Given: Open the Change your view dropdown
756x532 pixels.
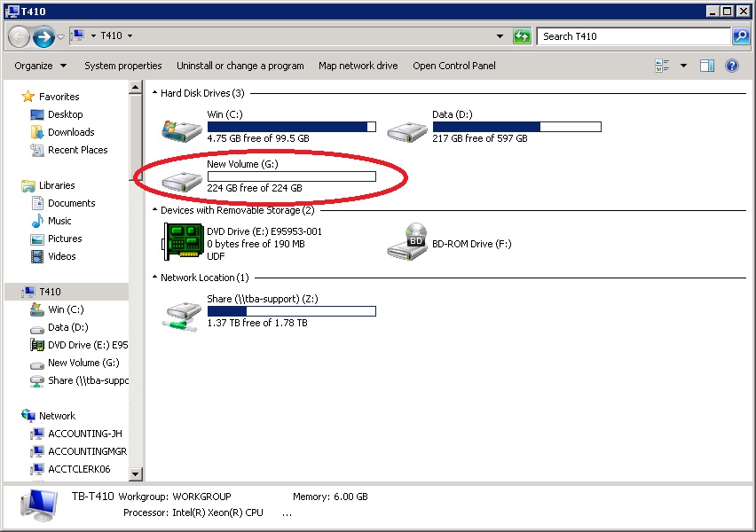Looking at the screenshot, I should 681,65.
